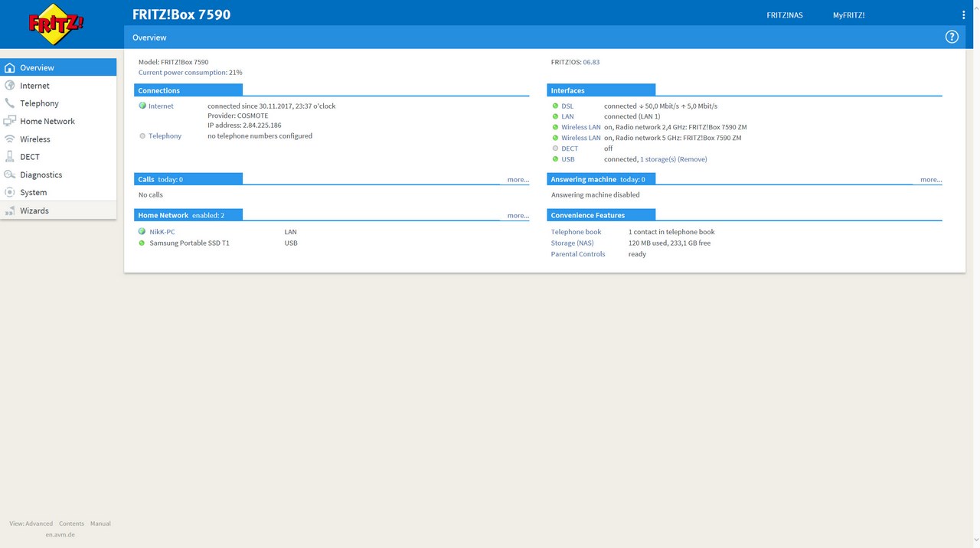Click the Connections section header
Image resolution: width=980 pixels, height=548 pixels.
[x=188, y=90]
